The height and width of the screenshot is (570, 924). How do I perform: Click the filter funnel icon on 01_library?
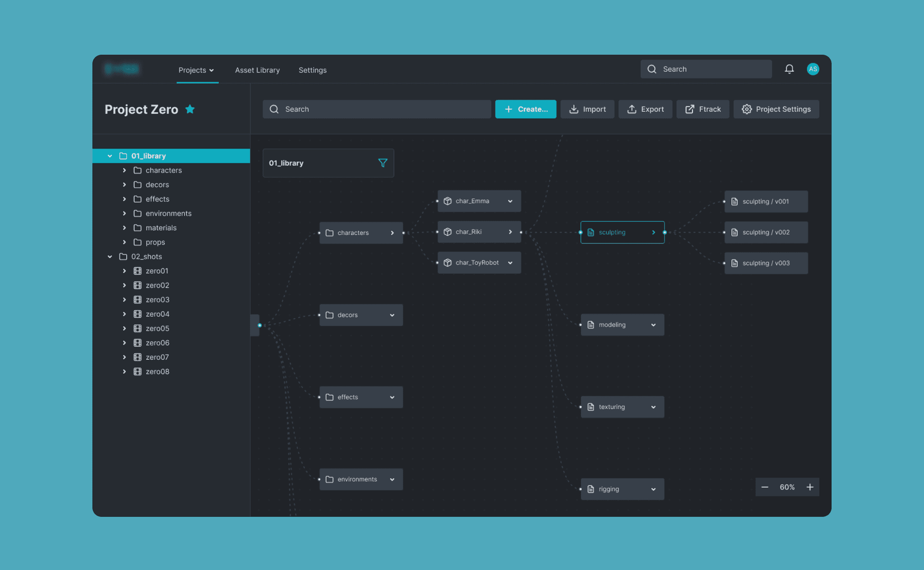click(383, 163)
